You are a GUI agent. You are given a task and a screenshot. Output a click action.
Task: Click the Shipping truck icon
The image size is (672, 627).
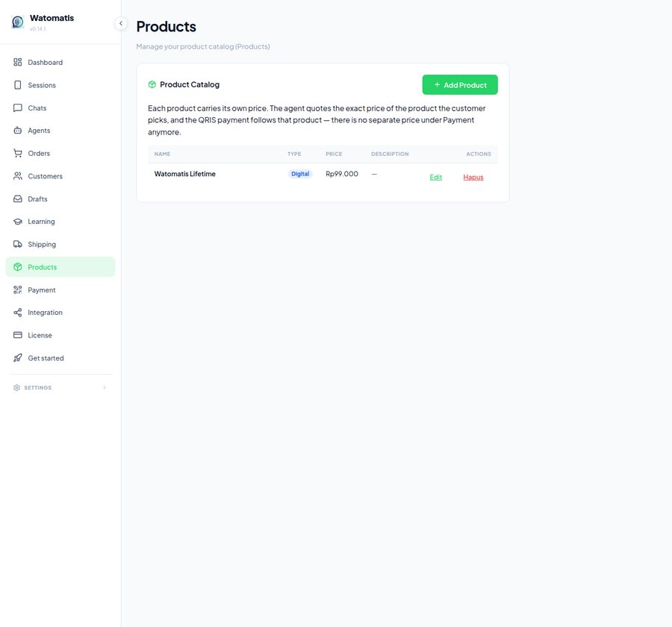(x=18, y=244)
